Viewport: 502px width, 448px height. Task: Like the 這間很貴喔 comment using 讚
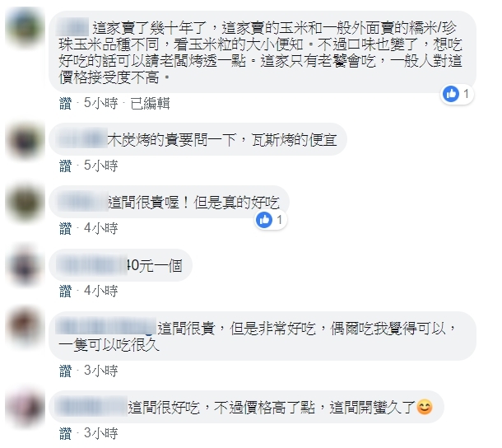tap(65, 228)
